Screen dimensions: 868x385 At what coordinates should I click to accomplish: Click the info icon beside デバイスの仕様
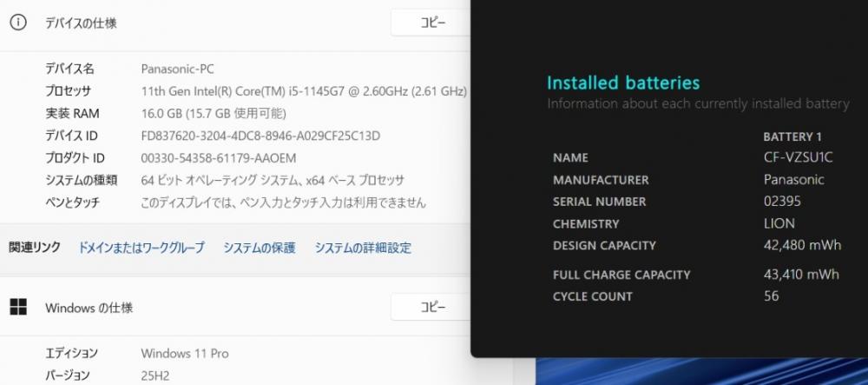[x=18, y=23]
